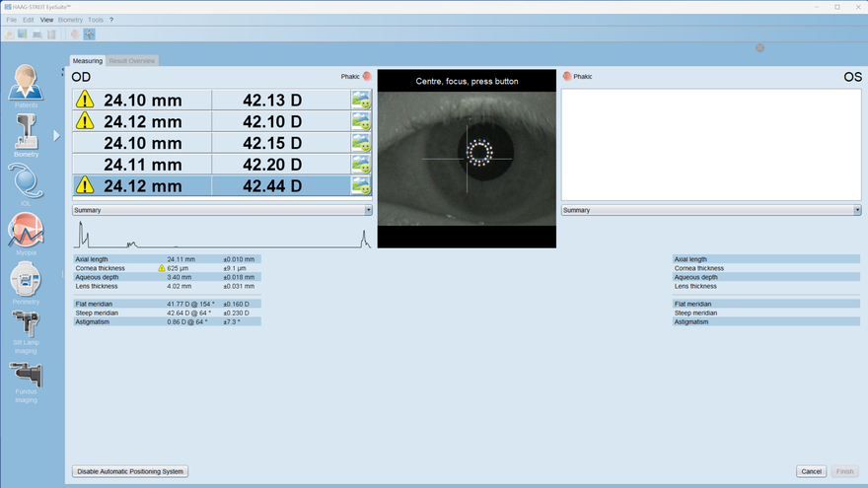The height and width of the screenshot is (488, 868).
Task: Click the OD Astigmatism row
Action: [167, 321]
